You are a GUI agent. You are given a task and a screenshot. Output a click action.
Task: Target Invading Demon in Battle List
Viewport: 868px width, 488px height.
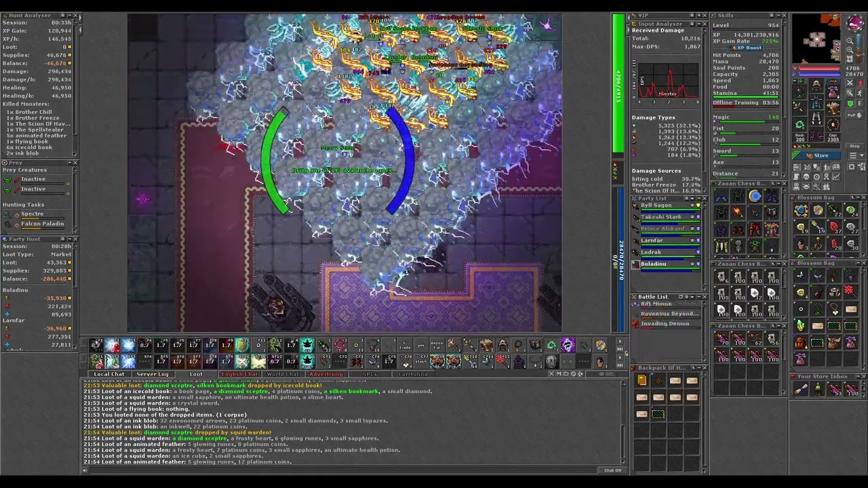665,325
